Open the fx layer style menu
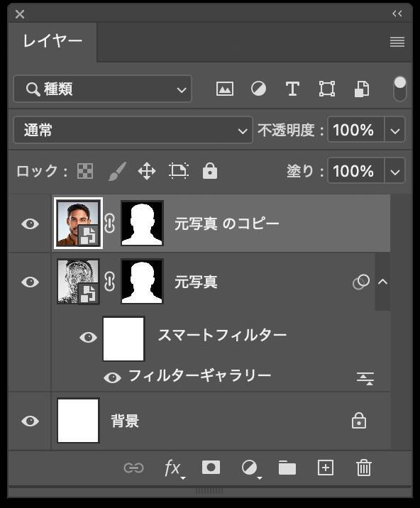Screen dimensions: 420x508 tap(175, 468)
